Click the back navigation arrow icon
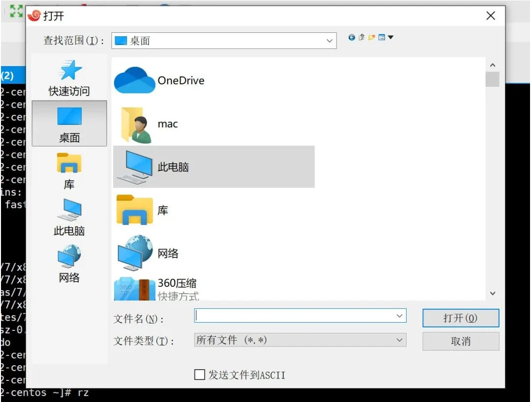 tap(352, 37)
